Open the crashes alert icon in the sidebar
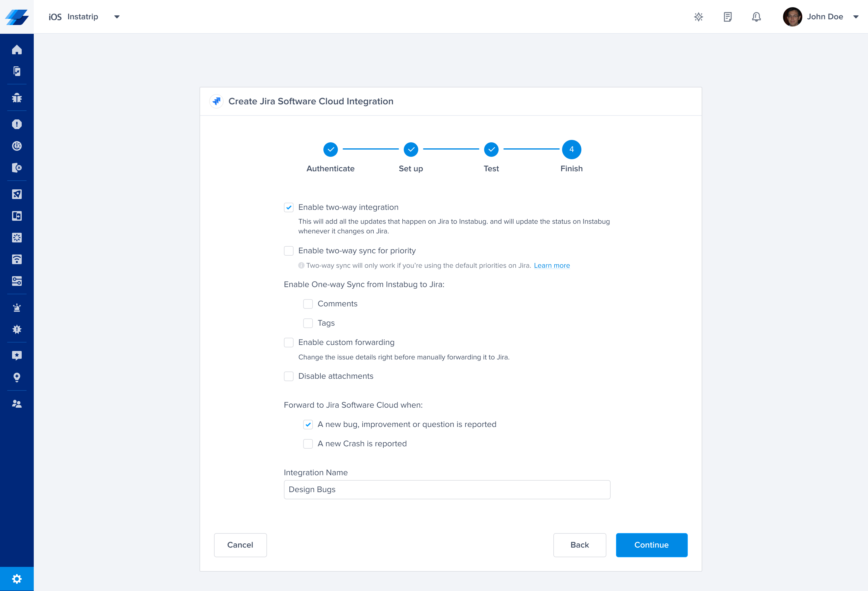Image resolution: width=868 pixels, height=591 pixels. (x=17, y=124)
